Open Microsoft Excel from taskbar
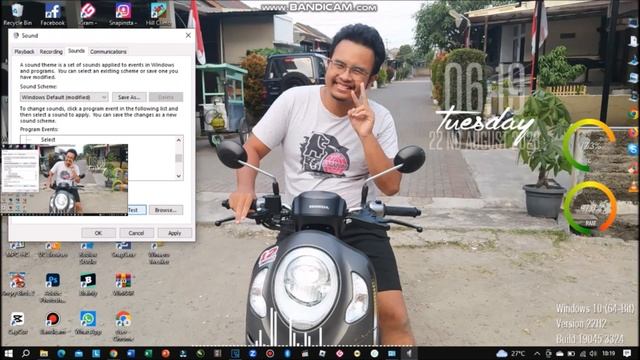The width and height of the screenshot is (640, 360). coord(148,353)
